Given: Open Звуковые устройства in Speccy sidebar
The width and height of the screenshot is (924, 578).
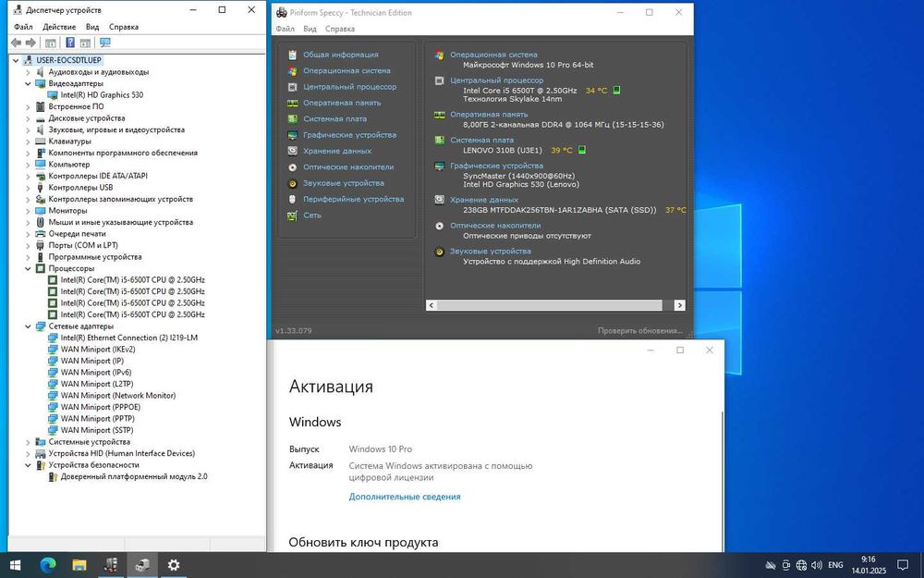Looking at the screenshot, I should tap(344, 183).
